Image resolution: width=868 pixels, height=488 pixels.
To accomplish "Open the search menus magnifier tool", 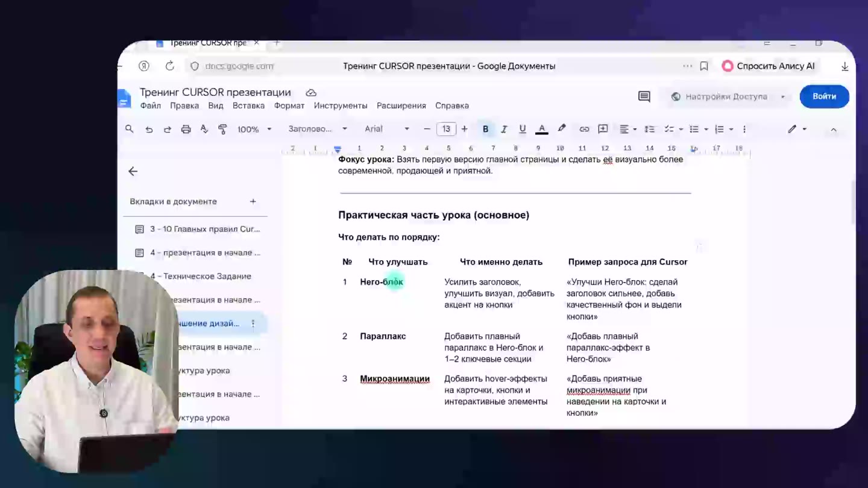I will click(x=129, y=129).
